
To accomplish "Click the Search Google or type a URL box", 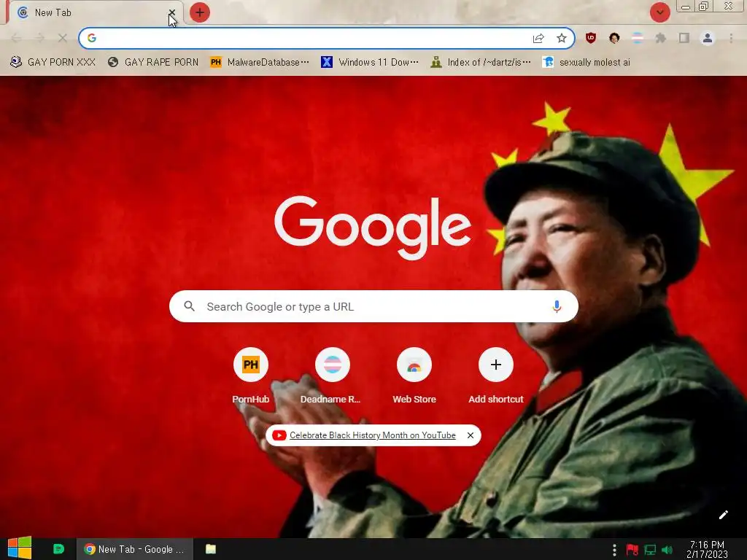I will pyautogui.click(x=373, y=306).
